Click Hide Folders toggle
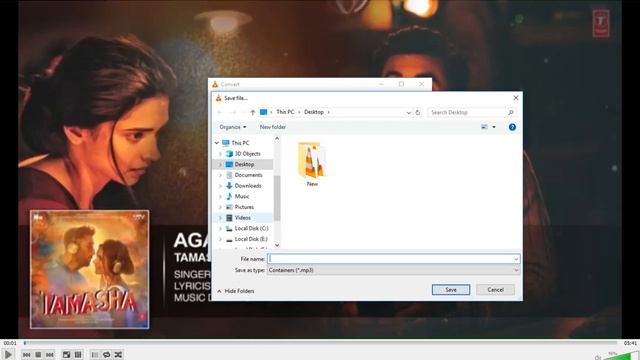The width and height of the screenshot is (640, 360). [236, 291]
